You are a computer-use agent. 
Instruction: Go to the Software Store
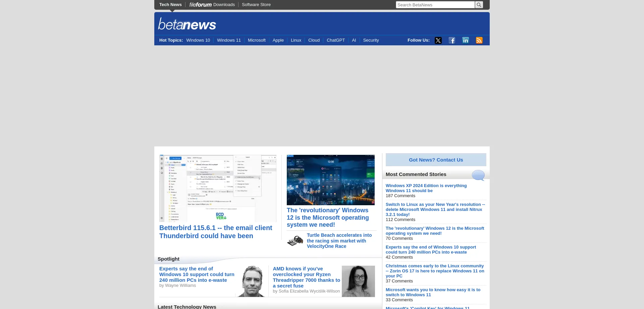point(256,4)
